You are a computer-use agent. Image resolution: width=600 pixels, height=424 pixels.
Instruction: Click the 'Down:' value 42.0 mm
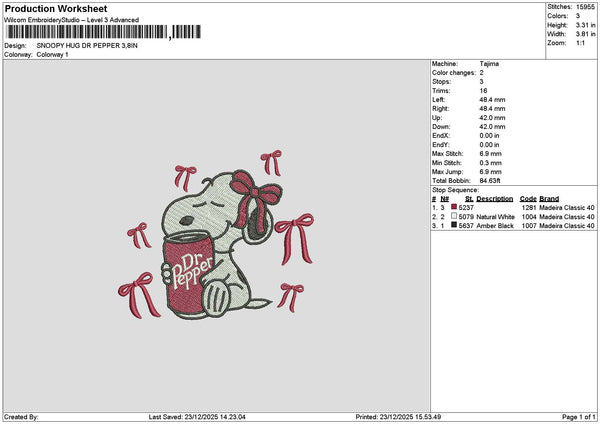tap(492, 127)
